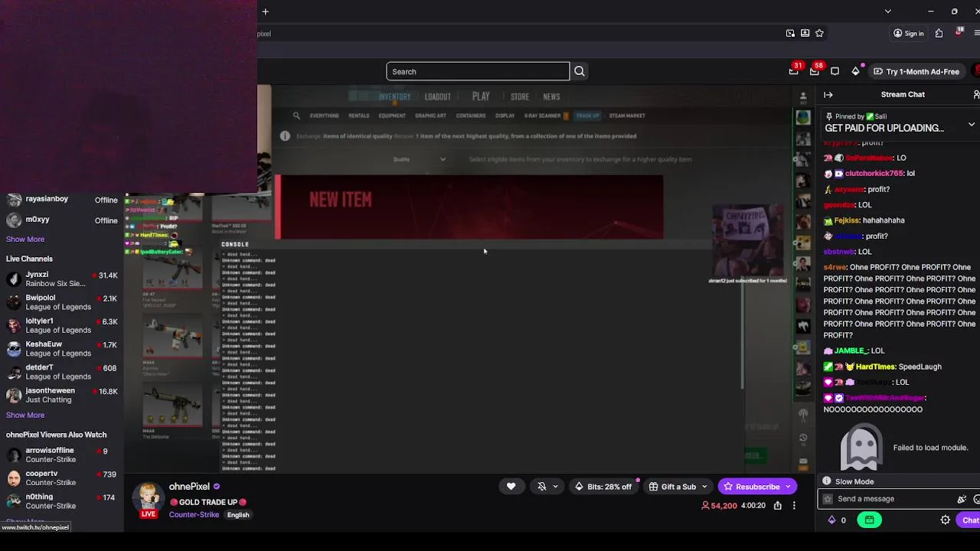
Task: Open detderT live channel in sidebar
Action: [x=61, y=372]
